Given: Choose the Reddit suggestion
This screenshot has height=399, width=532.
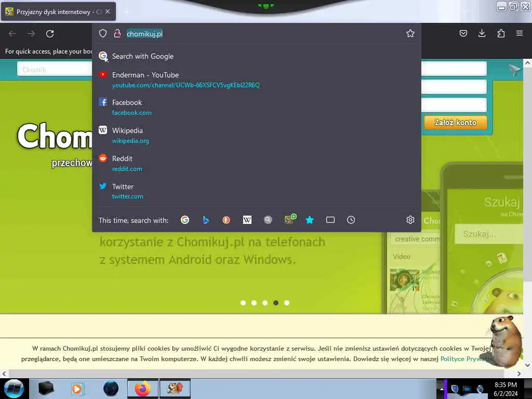Looking at the screenshot, I should coord(257,163).
